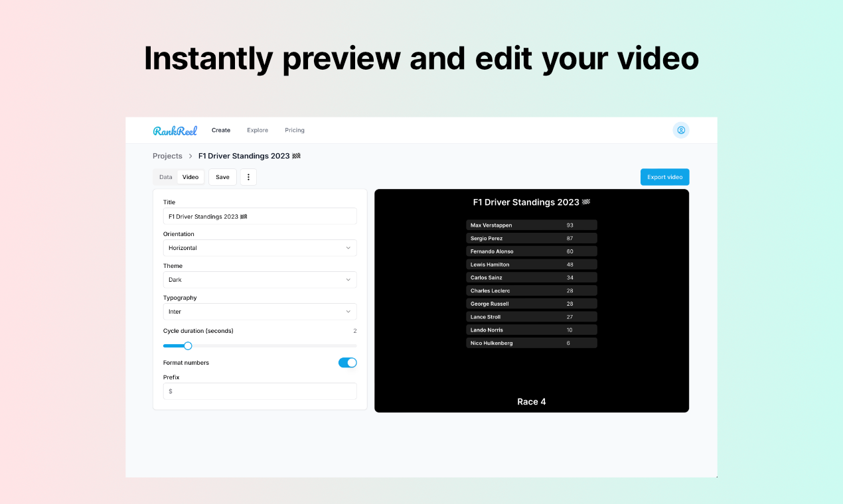Click into the Prefix input field
Image resolution: width=843 pixels, height=504 pixels.
click(x=260, y=391)
